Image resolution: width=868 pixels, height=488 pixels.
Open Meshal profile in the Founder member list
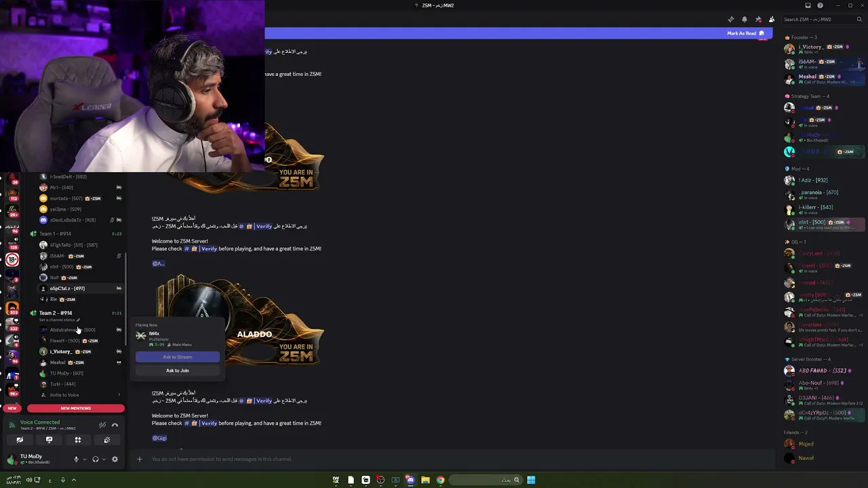click(x=823, y=79)
